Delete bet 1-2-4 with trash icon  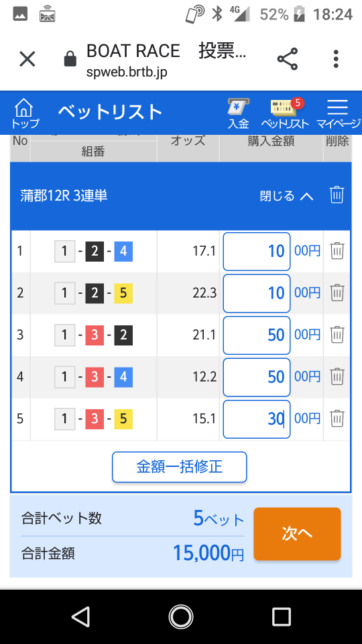coord(337,251)
